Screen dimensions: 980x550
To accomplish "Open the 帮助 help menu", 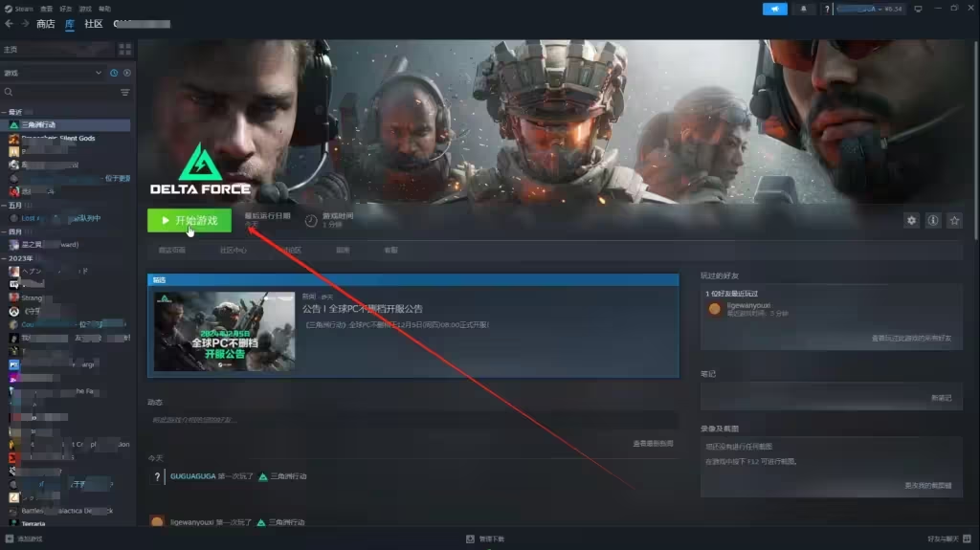I will coord(104,9).
